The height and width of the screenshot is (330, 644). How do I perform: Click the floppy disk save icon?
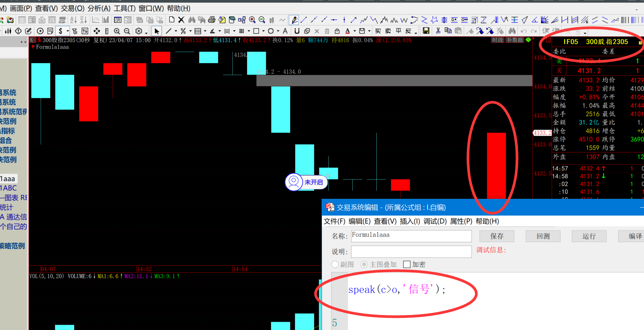point(426,31)
